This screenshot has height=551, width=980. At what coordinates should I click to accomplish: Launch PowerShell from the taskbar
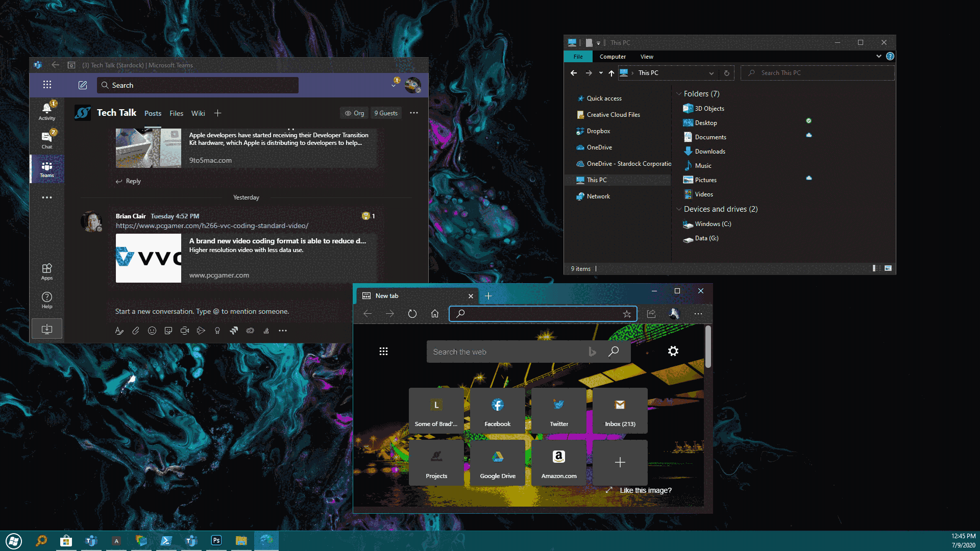[x=166, y=540]
